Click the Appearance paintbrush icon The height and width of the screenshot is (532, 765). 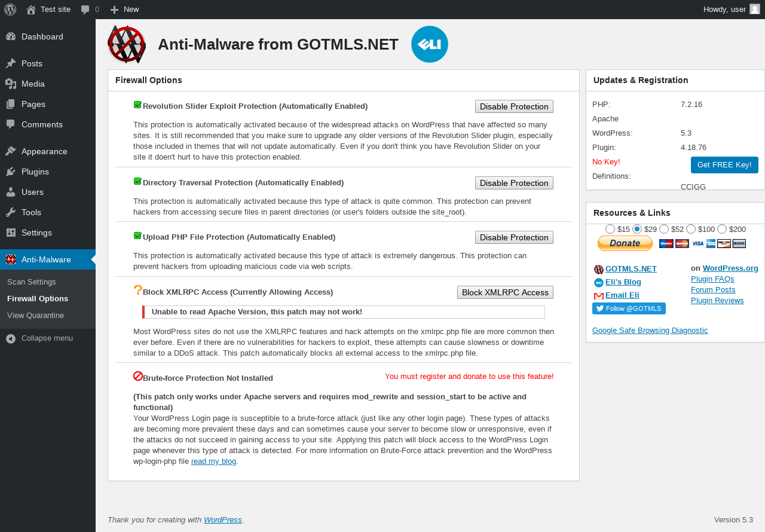[11, 151]
